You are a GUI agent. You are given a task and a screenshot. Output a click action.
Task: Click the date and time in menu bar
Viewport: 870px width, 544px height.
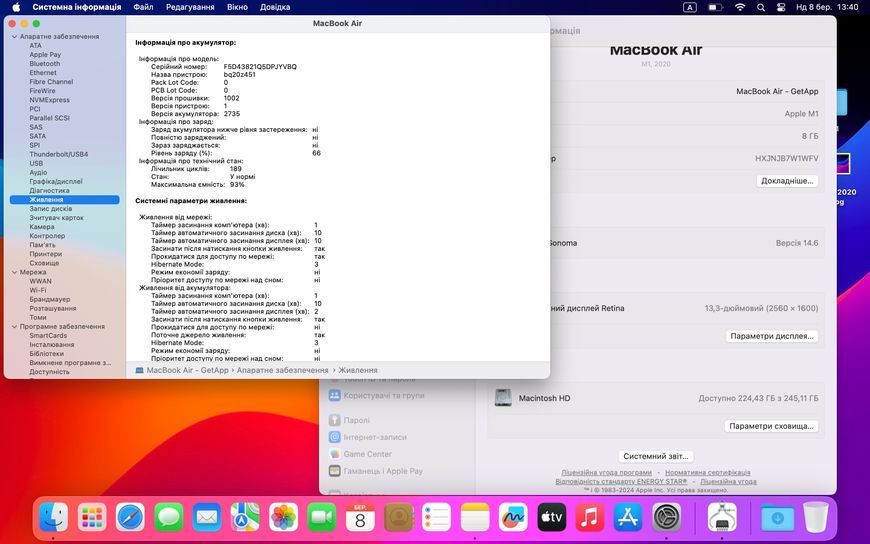click(x=827, y=7)
